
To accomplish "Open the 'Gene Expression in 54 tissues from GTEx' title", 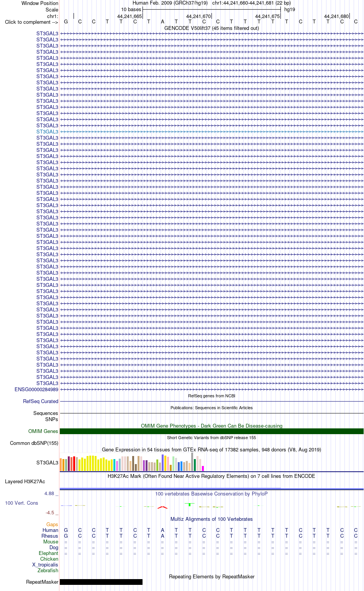I will click(212, 449).
